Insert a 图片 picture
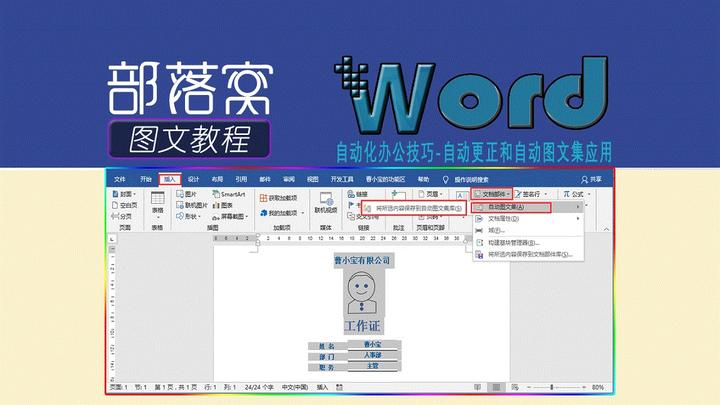Screen dimensions: 720x405 (x=186, y=194)
